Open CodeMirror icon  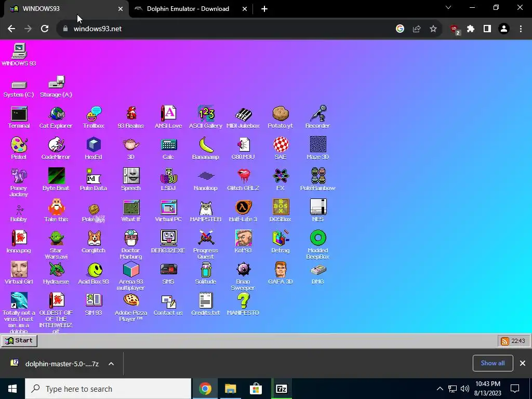56,149
